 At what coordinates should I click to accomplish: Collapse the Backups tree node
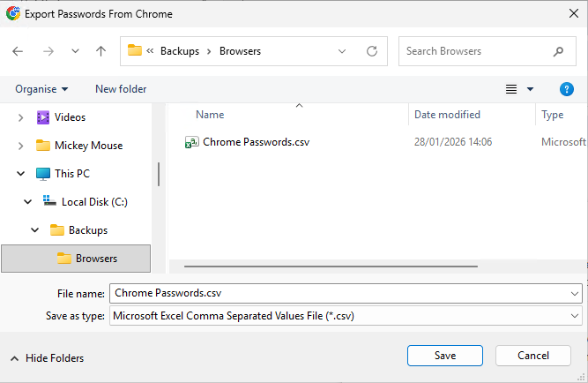35,229
